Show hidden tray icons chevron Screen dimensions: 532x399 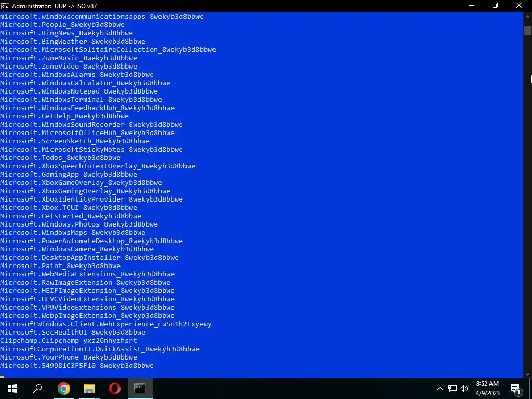pyautogui.click(x=440, y=389)
